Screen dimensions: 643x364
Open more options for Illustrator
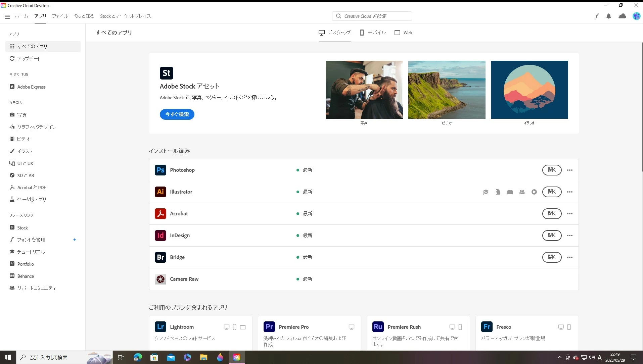(x=570, y=192)
